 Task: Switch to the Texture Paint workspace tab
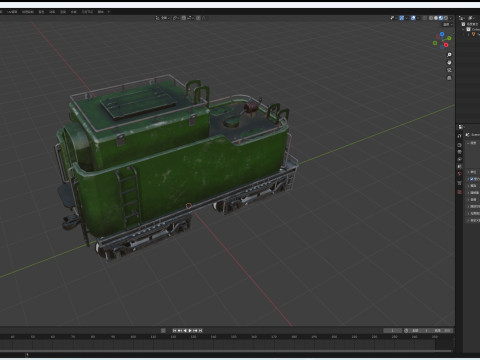pyautogui.click(x=28, y=12)
